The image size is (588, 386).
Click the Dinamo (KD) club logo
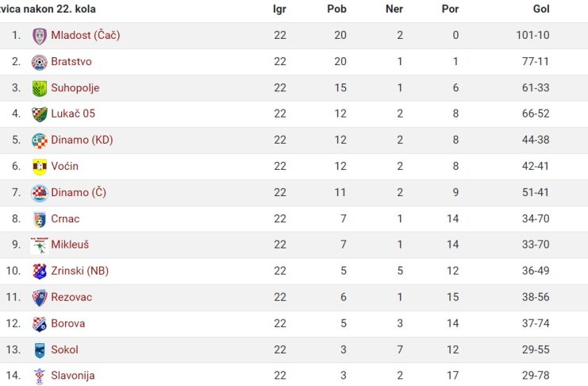[40, 141]
